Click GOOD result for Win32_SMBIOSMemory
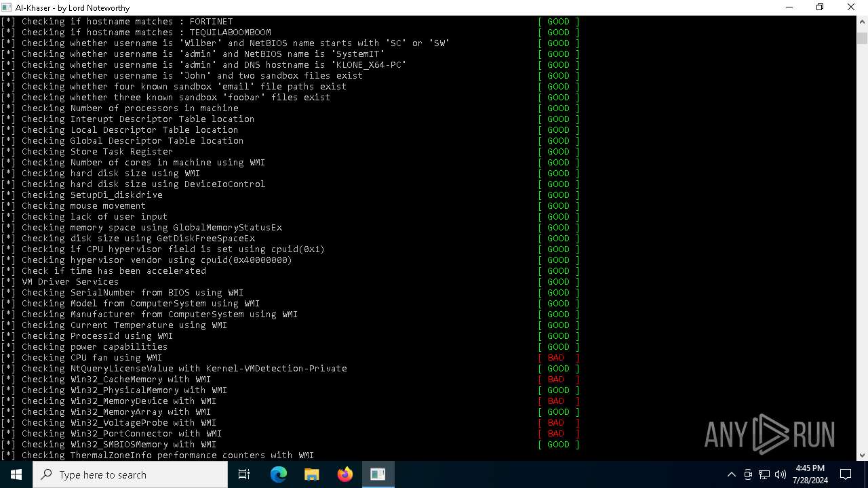Viewport: 868px width, 488px height. (x=559, y=445)
